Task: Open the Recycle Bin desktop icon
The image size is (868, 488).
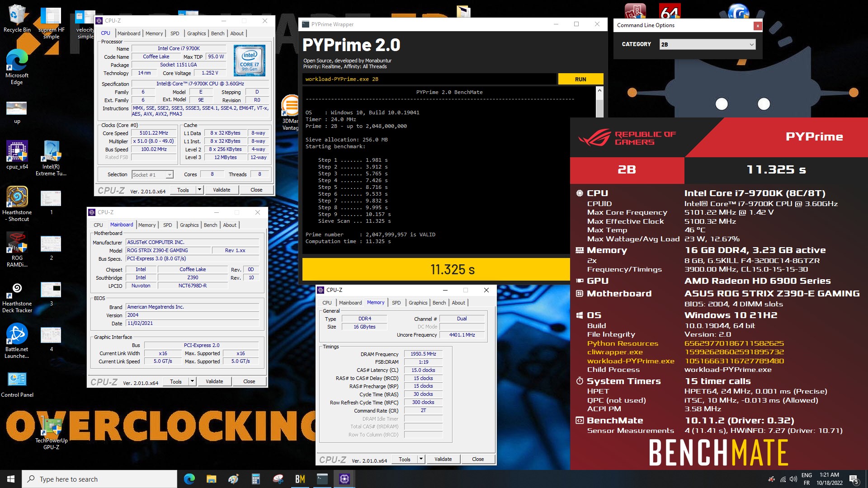Action: (x=17, y=19)
